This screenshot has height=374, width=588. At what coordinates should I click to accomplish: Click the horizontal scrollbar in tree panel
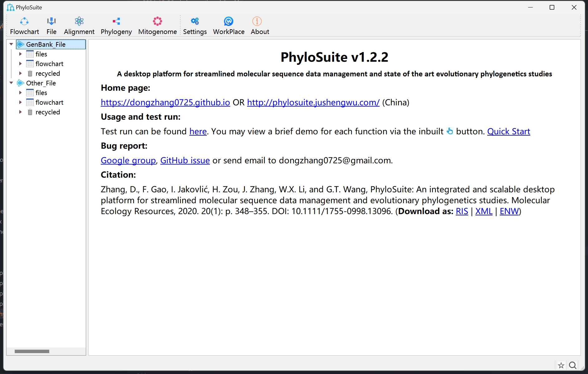click(x=32, y=352)
